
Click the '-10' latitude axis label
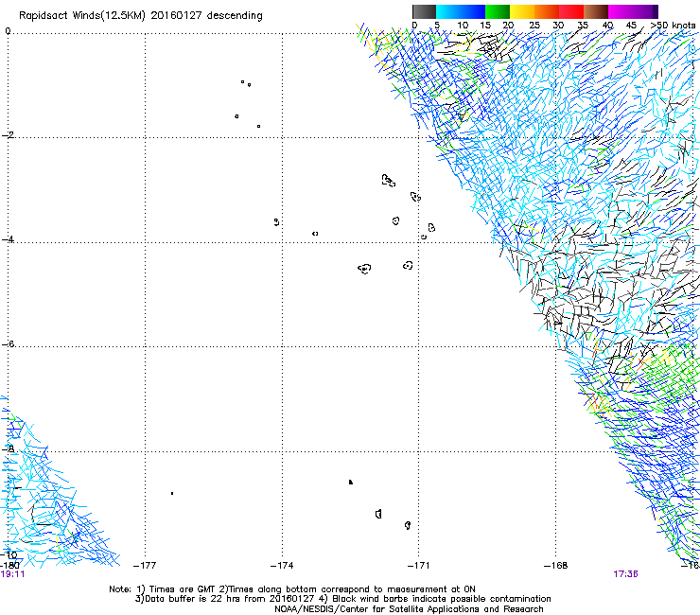tap(9, 555)
